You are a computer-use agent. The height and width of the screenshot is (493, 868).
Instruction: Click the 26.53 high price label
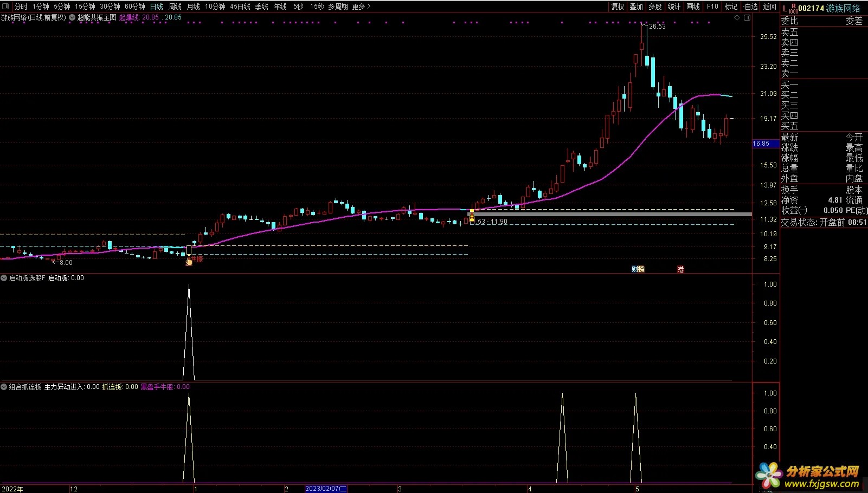657,26
